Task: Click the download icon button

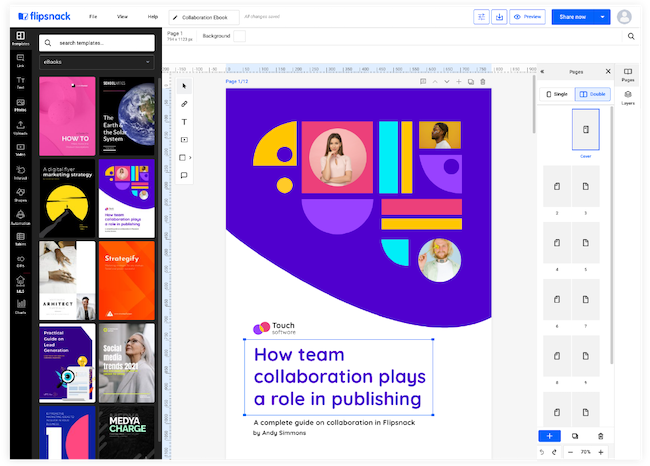Action: (x=499, y=17)
